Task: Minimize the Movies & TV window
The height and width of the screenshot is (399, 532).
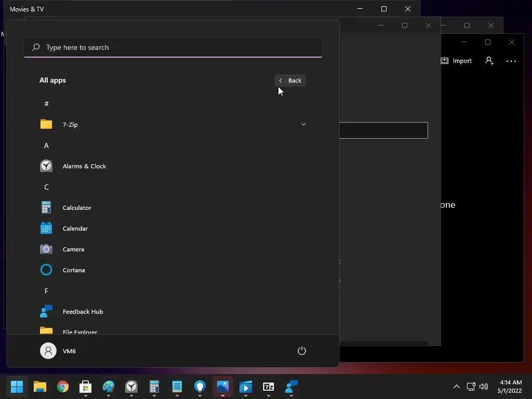Action: click(x=360, y=9)
